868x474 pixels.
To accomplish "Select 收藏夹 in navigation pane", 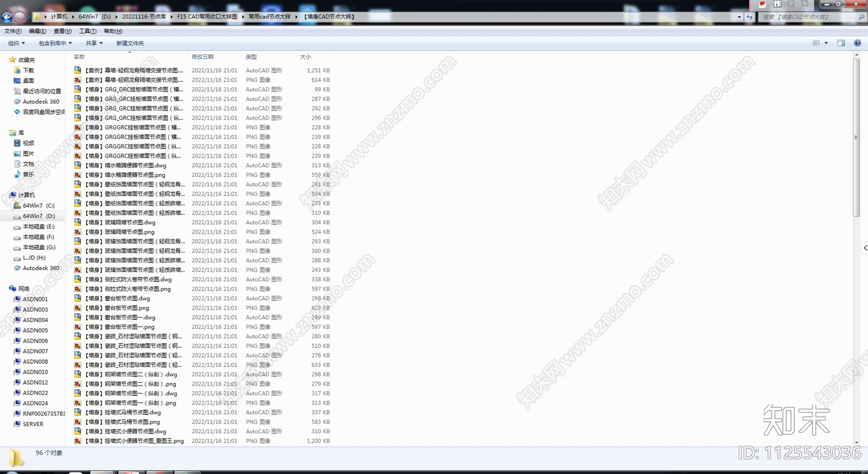I will point(27,60).
